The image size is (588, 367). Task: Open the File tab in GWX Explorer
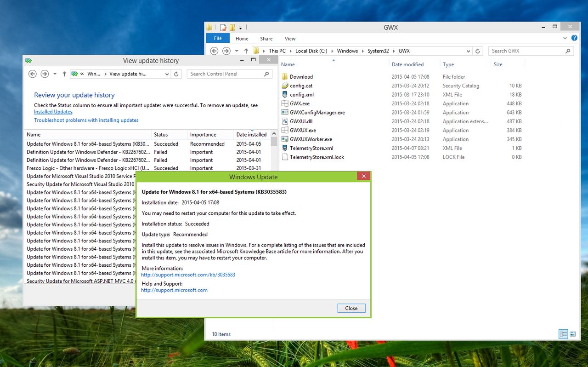tap(218, 39)
